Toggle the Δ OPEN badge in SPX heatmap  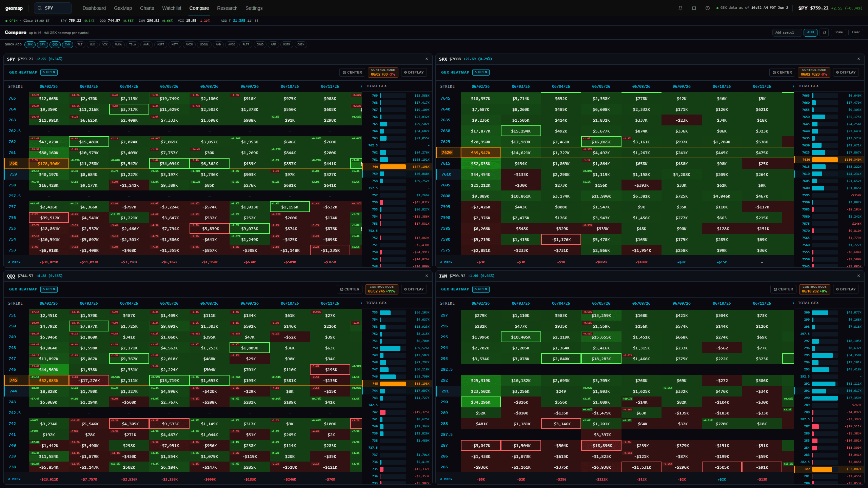click(x=481, y=72)
